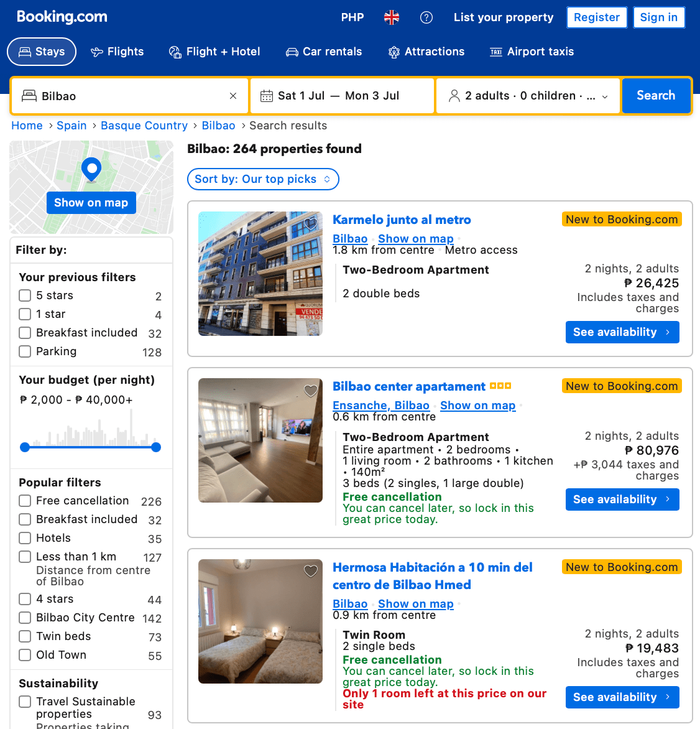Viewport: 700px width, 729px height.
Task: Open the Sat 1 Jul – Mon 3 Jul date picker
Action: pos(342,96)
